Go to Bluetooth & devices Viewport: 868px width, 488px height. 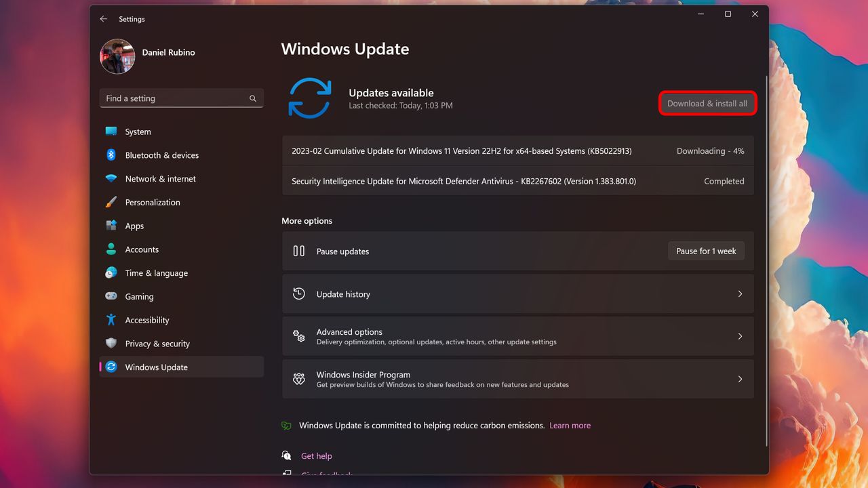click(181, 155)
